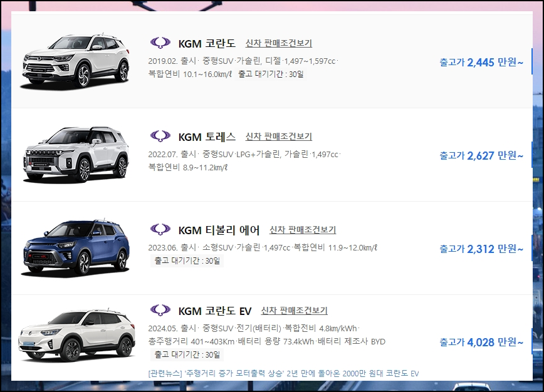Open the white KGM 코란도 EV car image
The width and height of the screenshot is (544, 392).
click(76, 336)
